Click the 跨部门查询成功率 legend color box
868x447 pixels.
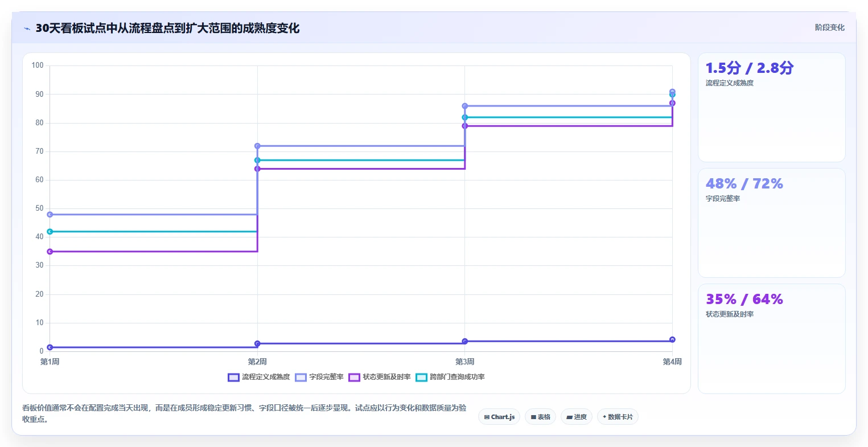pos(421,377)
